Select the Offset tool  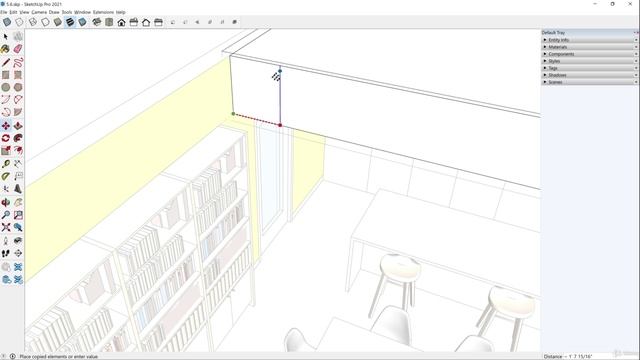pyautogui.click(x=18, y=151)
